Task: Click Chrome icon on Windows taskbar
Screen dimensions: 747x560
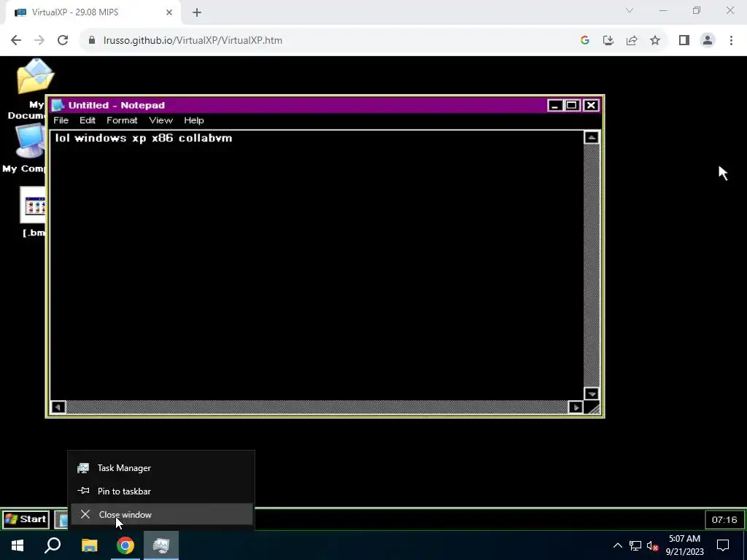Action: pyautogui.click(x=125, y=545)
